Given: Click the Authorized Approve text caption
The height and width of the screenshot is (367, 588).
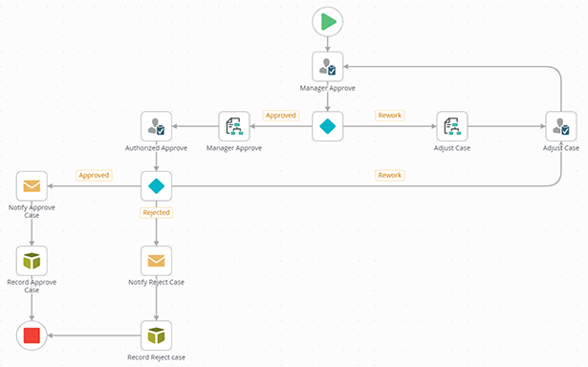Looking at the screenshot, I should tap(157, 148).
